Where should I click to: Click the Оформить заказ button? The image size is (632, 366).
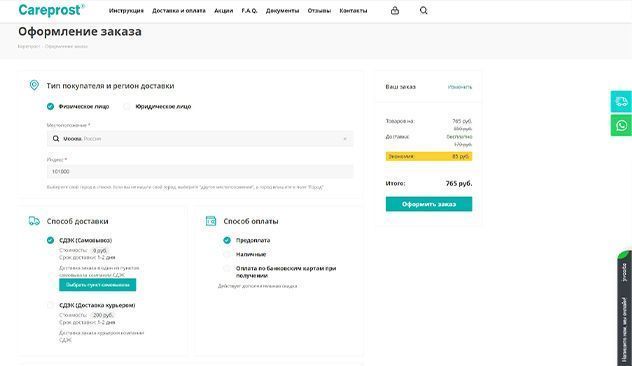[429, 204]
